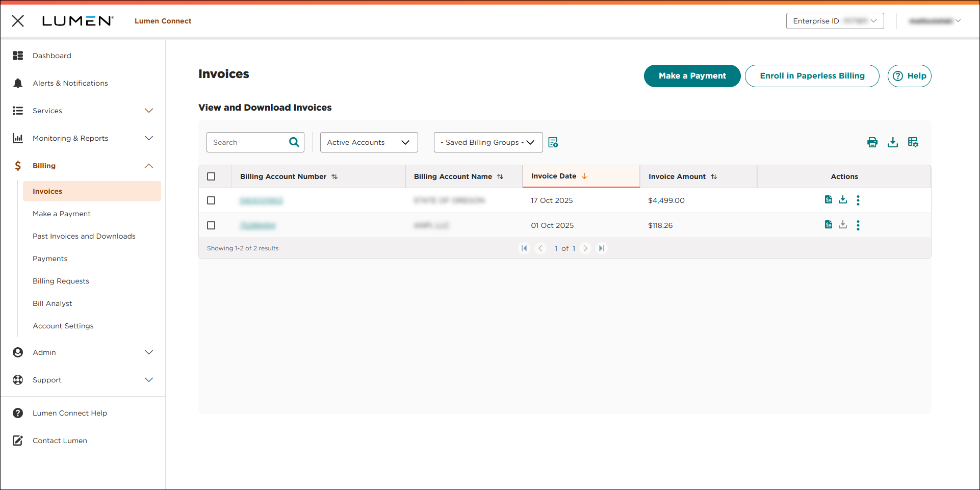
Task: Open the Active Accounts dropdown
Action: click(x=369, y=142)
